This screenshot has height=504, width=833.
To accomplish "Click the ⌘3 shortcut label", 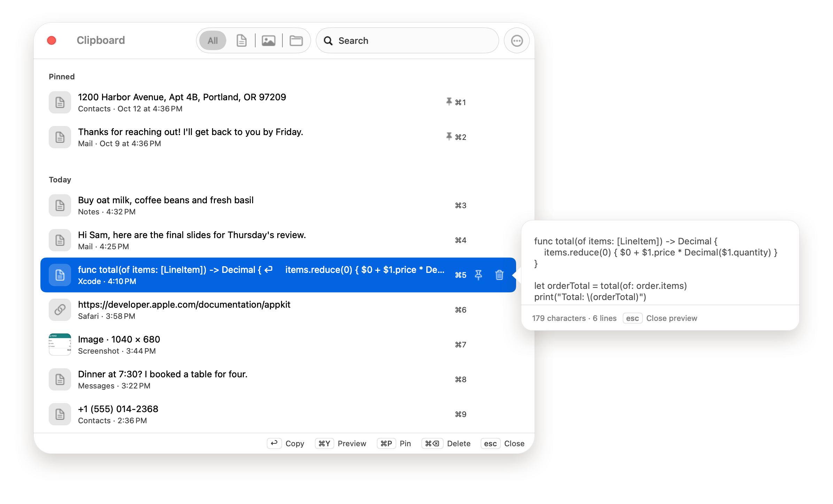I will (460, 205).
